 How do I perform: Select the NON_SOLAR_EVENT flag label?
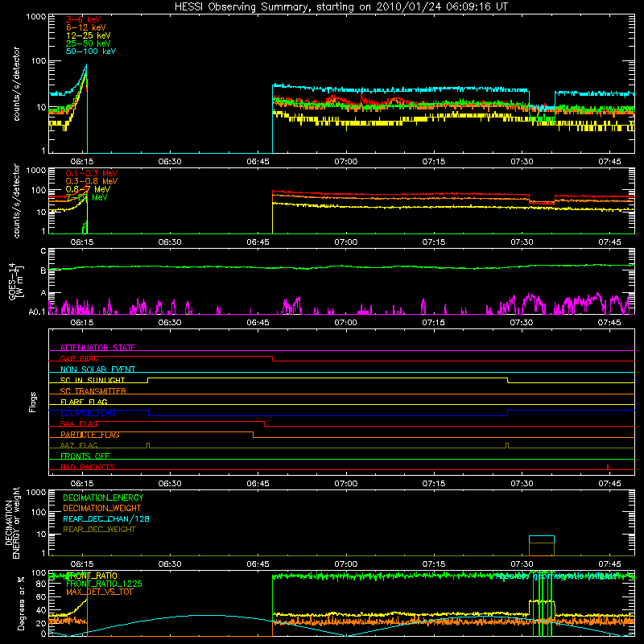coord(97,369)
